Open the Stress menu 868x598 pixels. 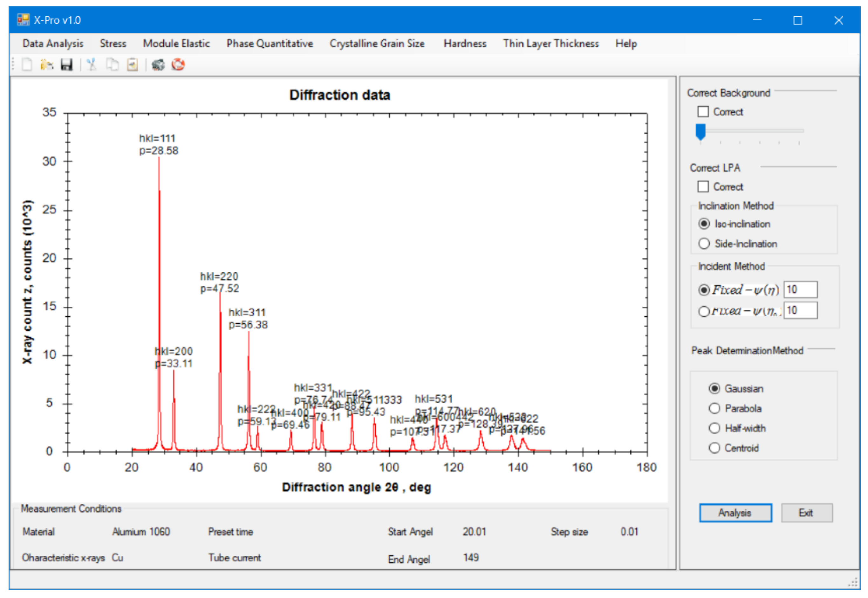coord(113,44)
